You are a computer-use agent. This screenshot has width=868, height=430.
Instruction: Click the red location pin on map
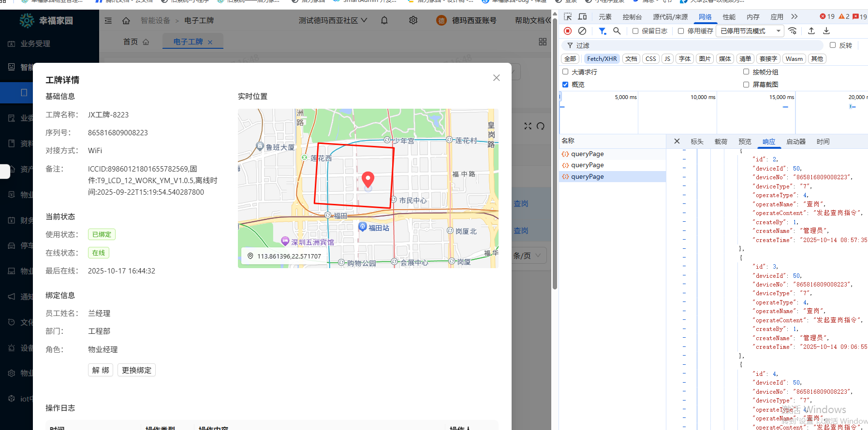[x=368, y=179]
